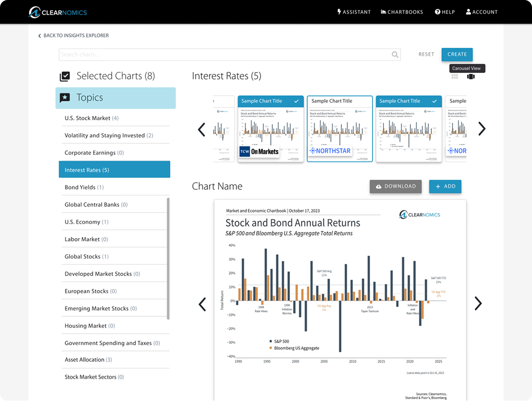The width and height of the screenshot is (532, 401).
Task: Select Asset Allocation topic
Action: 115,360
